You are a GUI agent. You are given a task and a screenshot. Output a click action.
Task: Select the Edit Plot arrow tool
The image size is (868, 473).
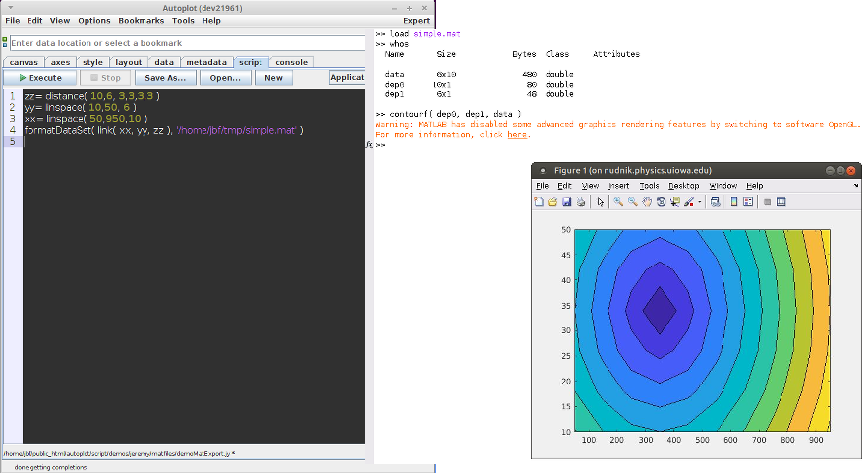pos(601,202)
